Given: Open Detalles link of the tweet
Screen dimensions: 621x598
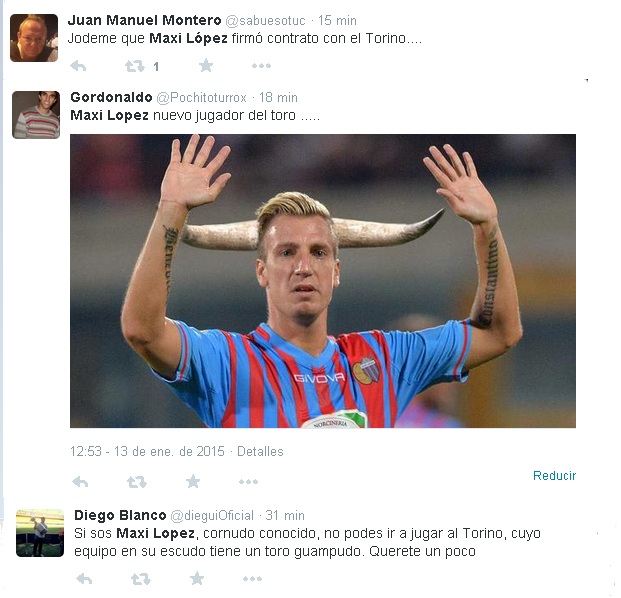Looking at the screenshot, I should (260, 451).
